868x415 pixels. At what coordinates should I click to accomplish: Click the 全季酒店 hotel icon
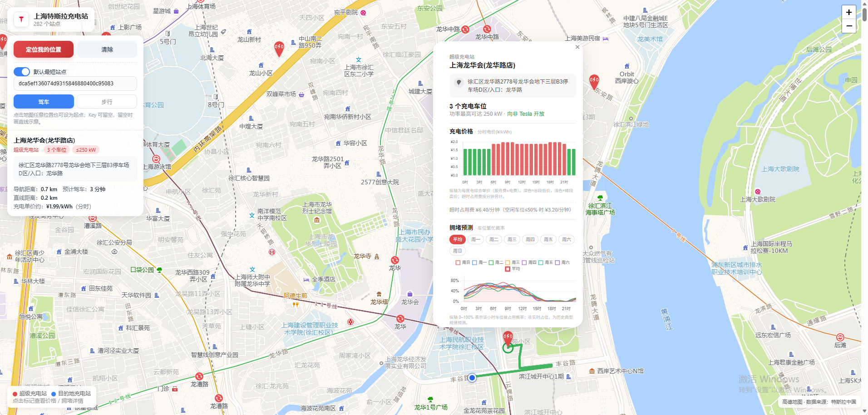tap(306, 280)
